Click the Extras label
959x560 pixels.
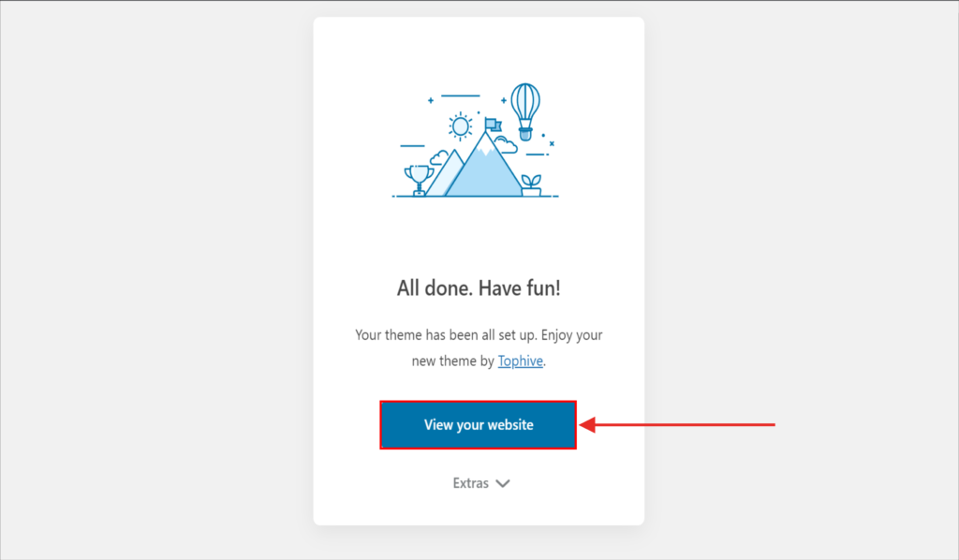(x=470, y=483)
